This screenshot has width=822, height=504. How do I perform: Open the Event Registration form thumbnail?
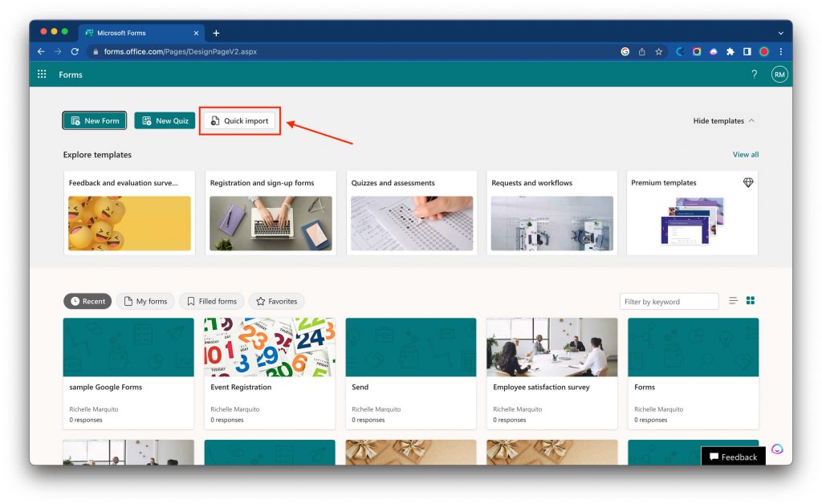[x=269, y=347]
